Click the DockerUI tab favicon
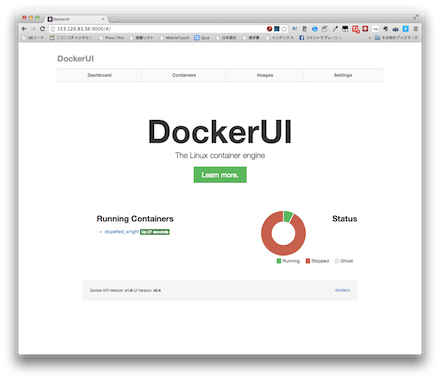The height and width of the screenshot is (380, 440). click(x=50, y=19)
